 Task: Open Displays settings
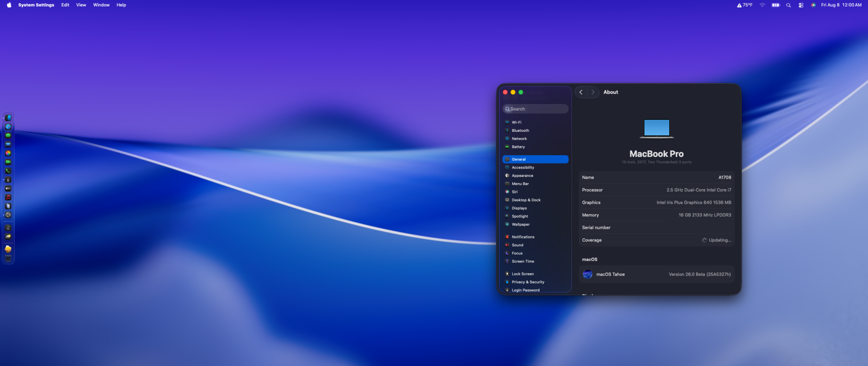[x=536, y=208]
